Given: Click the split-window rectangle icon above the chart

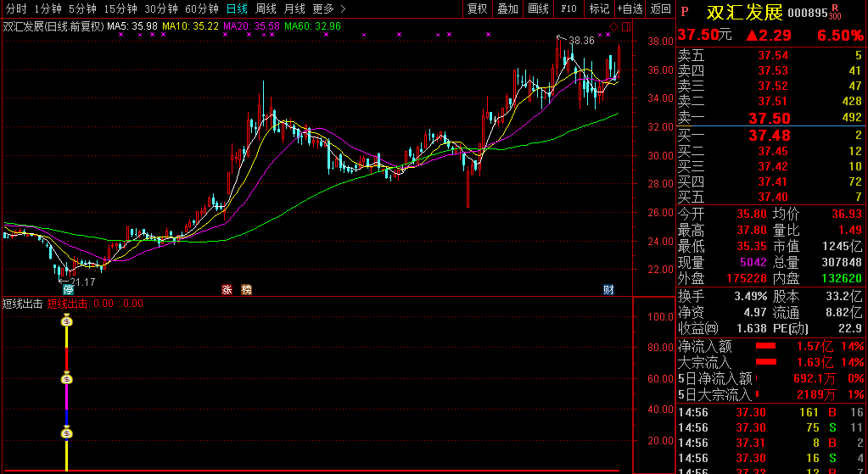Looking at the screenshot, I should [x=626, y=27].
